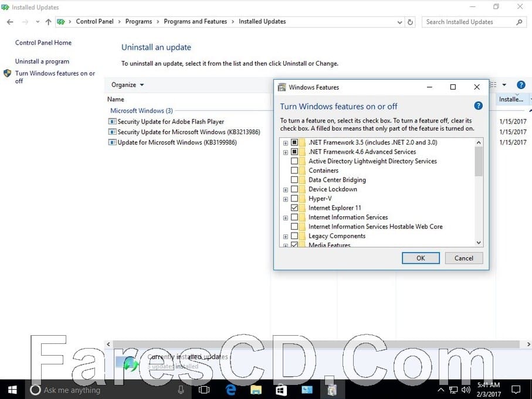The image size is (532, 399).
Task: Click horizontal scrollbar right arrow in updates list
Action: [528, 344]
